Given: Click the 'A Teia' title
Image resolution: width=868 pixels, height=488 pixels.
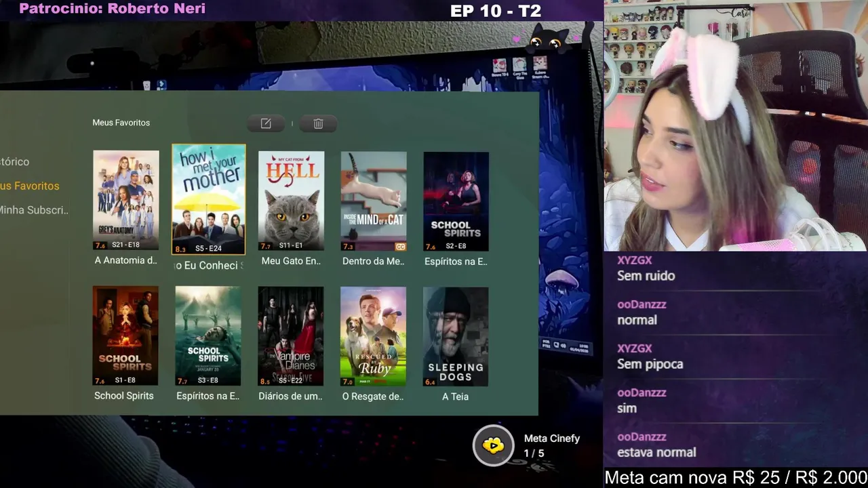Looking at the screenshot, I should pyautogui.click(x=455, y=396).
